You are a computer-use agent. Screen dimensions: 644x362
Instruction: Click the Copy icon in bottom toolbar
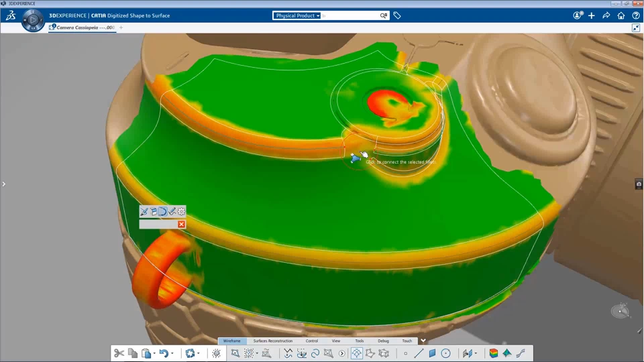[133, 353]
